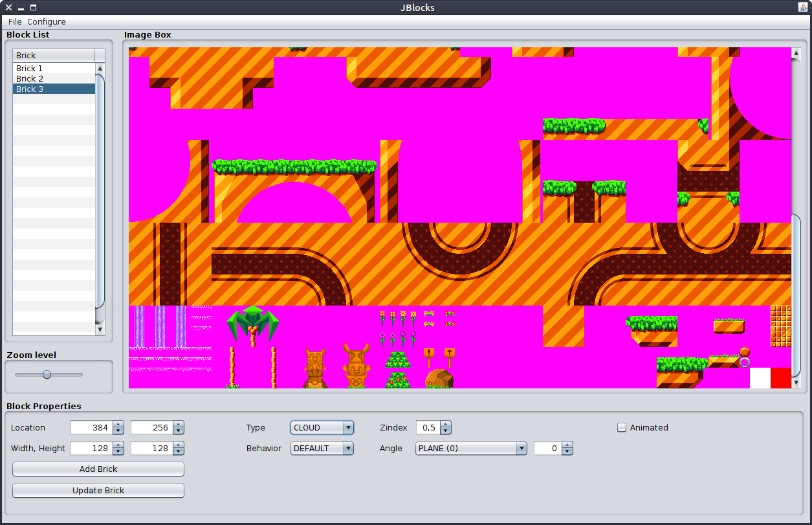Click the white square tile in image
This screenshot has height=525, width=812.
(x=760, y=378)
